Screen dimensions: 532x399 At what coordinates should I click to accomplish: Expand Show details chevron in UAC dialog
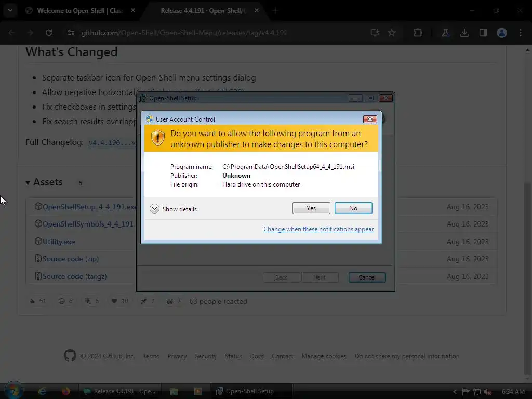point(154,209)
